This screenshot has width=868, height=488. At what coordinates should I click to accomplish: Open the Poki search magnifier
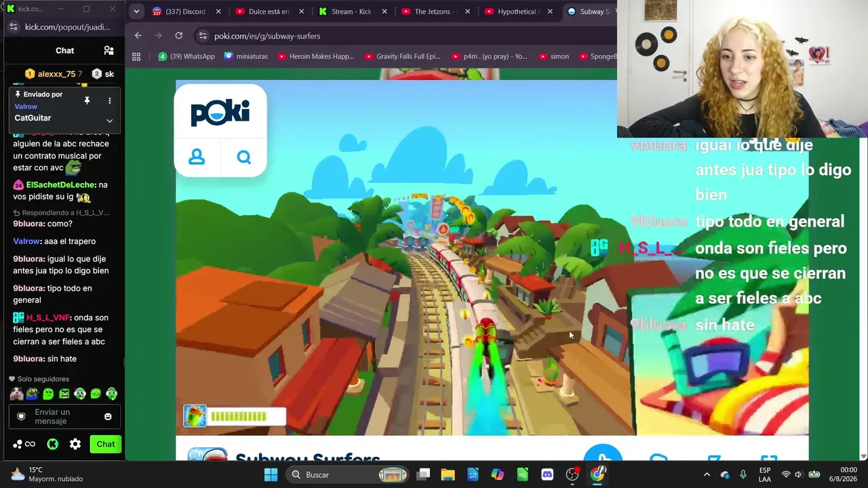pyautogui.click(x=244, y=157)
